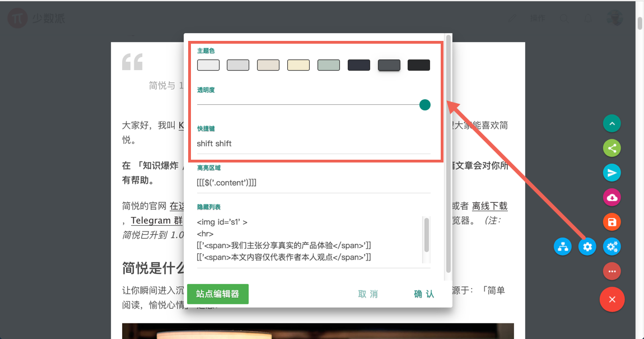This screenshot has height=339, width=644.
Task: Click the 透明度 opacity slider handle
Action: (x=424, y=105)
